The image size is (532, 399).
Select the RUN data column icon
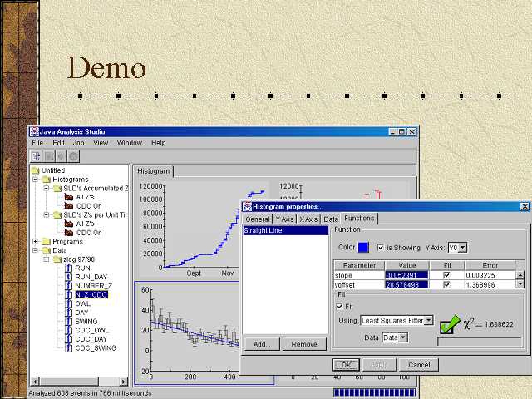click(68, 268)
